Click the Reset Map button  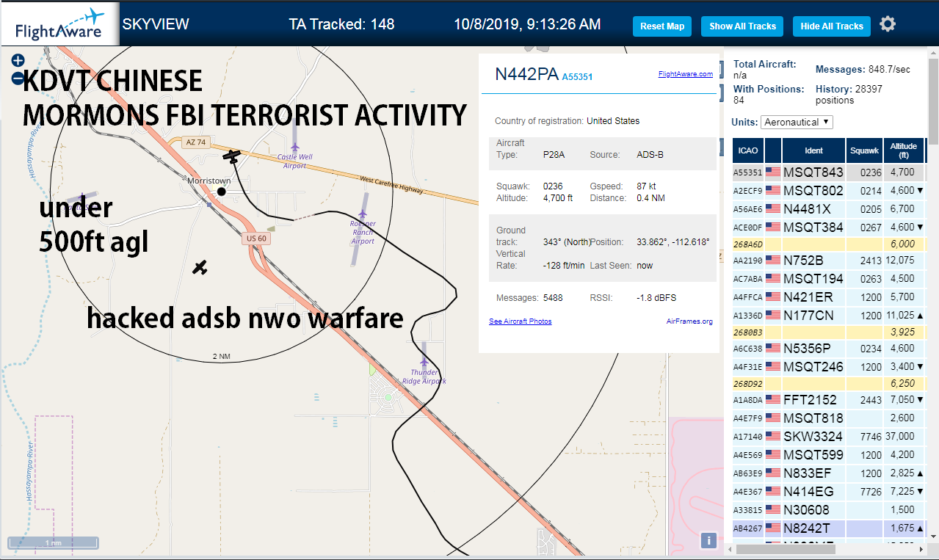point(662,26)
